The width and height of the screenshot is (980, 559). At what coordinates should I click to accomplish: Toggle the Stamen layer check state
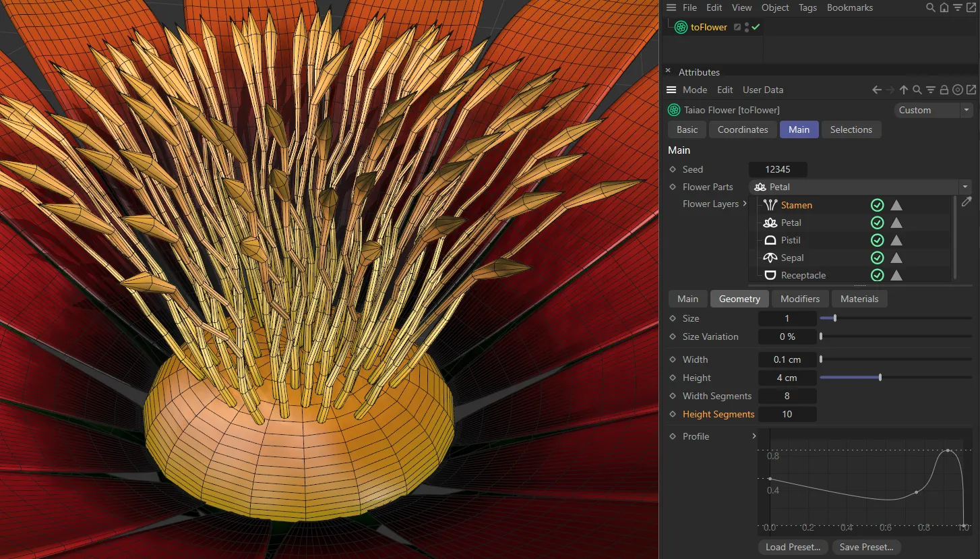pos(877,204)
